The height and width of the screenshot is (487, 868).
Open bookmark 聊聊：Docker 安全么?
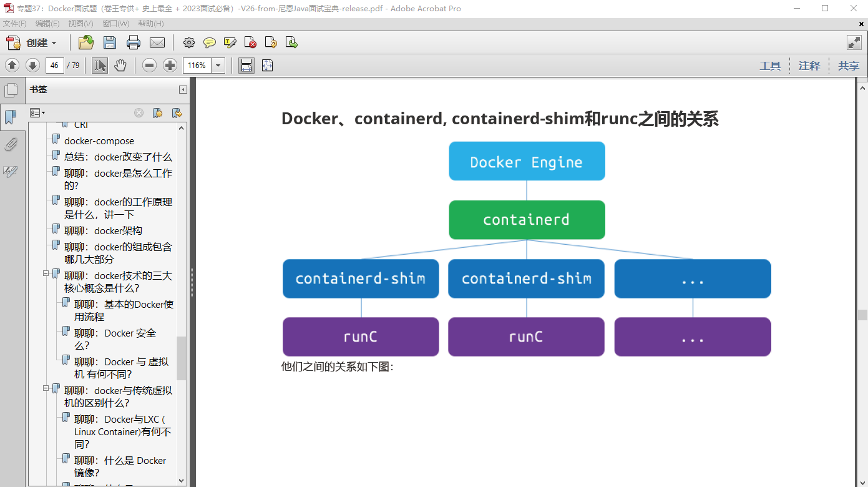point(115,339)
